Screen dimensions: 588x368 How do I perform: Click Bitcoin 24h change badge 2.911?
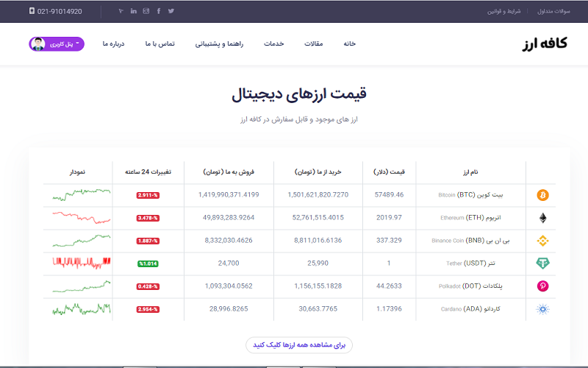(x=148, y=195)
